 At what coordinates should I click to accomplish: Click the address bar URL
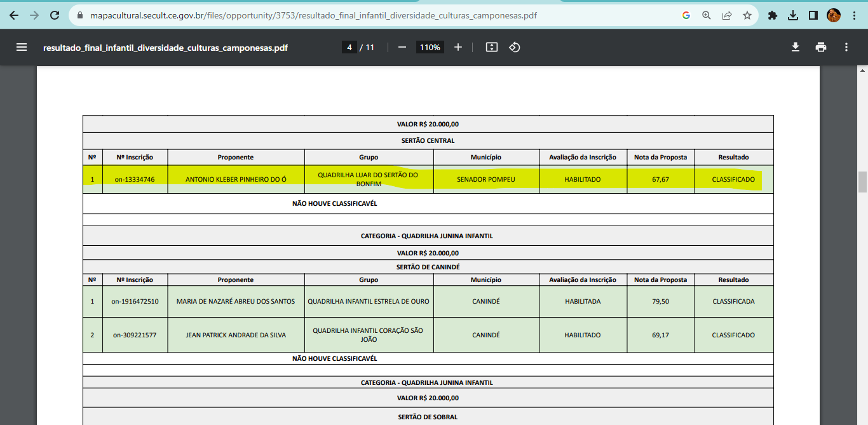click(x=318, y=15)
